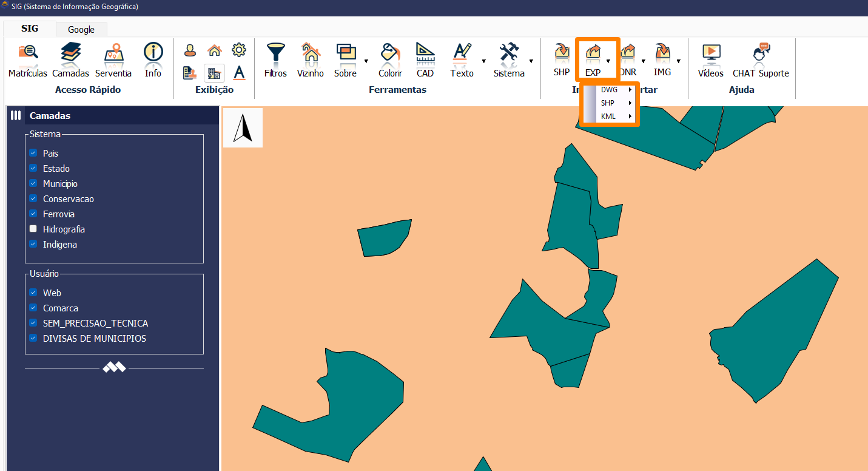This screenshot has width=868, height=471.
Task: Expand the Sobre dropdown arrow
Action: 366,61
